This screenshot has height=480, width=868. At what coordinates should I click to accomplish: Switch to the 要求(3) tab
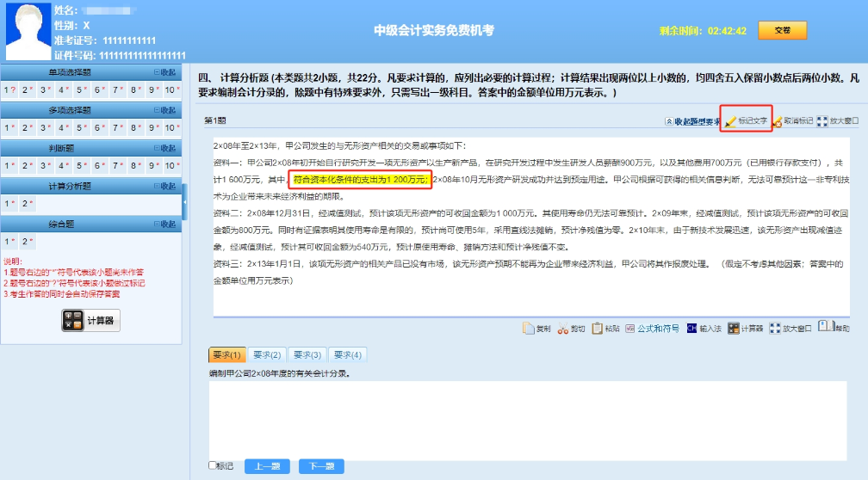coord(307,354)
